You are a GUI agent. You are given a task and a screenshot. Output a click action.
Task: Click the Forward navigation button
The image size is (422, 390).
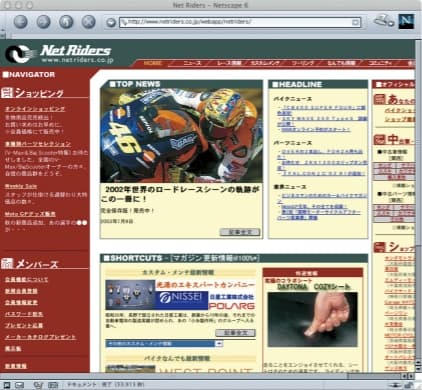pos(43,22)
